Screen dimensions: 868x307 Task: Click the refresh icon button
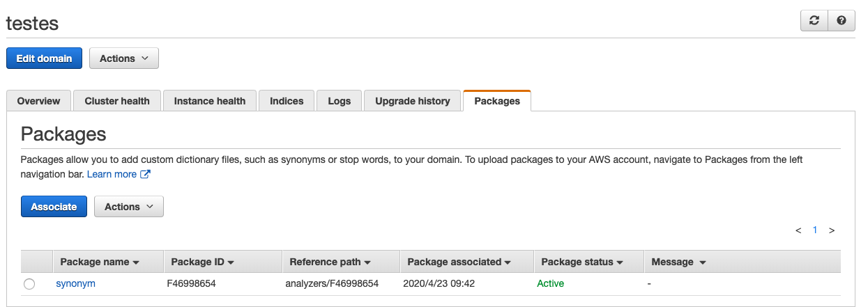point(814,21)
